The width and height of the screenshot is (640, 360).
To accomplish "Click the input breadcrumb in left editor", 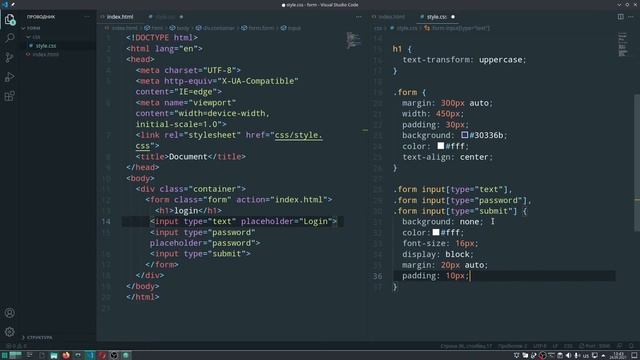I will pos(291,28).
